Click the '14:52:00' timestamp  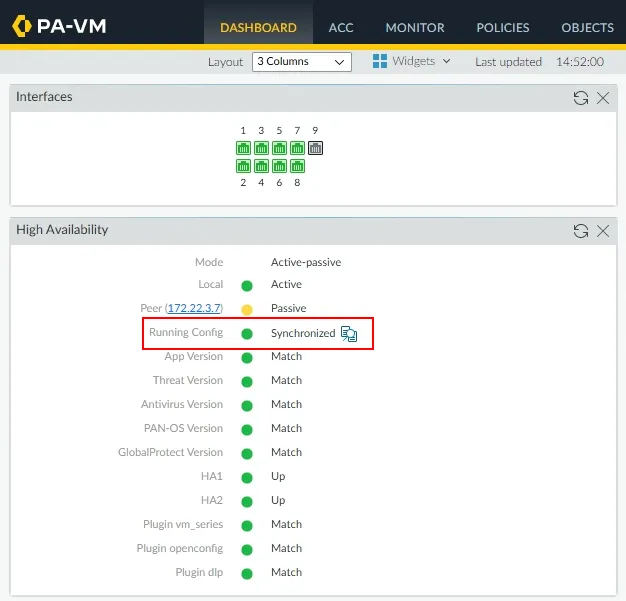pyautogui.click(x=580, y=62)
